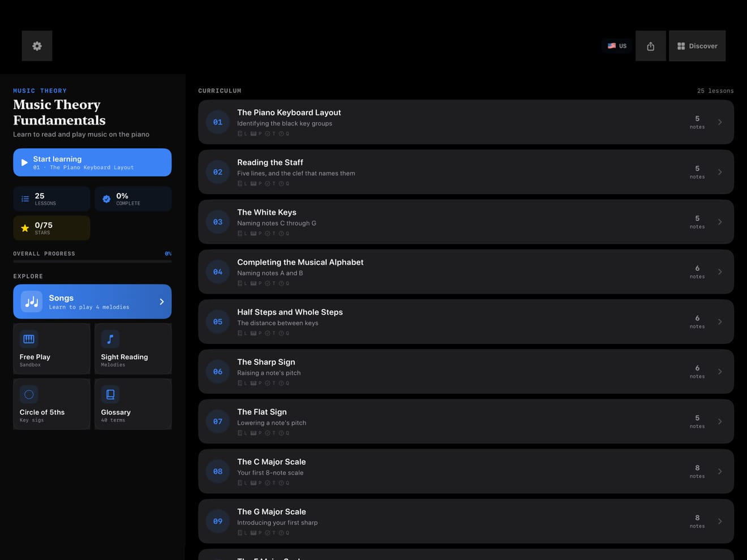Click the 0/75 star icon
The width and height of the screenshot is (747, 560).
25,228
